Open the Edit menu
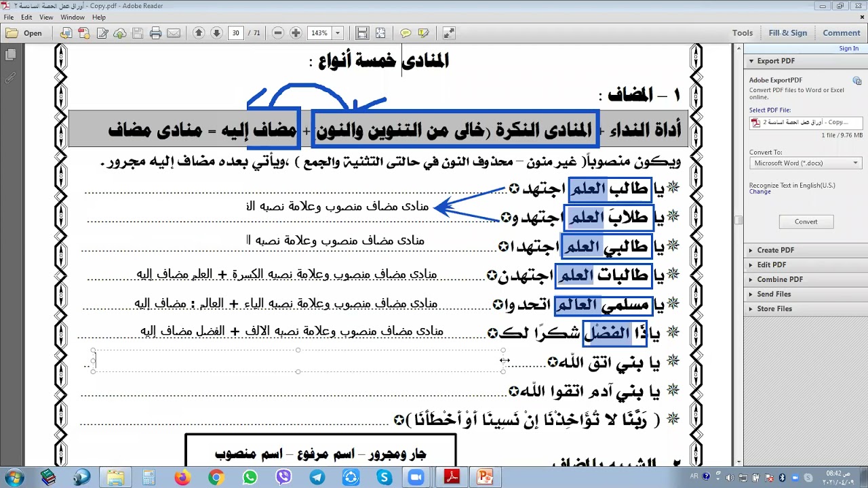The width and height of the screenshot is (868, 488). pyautogui.click(x=26, y=17)
